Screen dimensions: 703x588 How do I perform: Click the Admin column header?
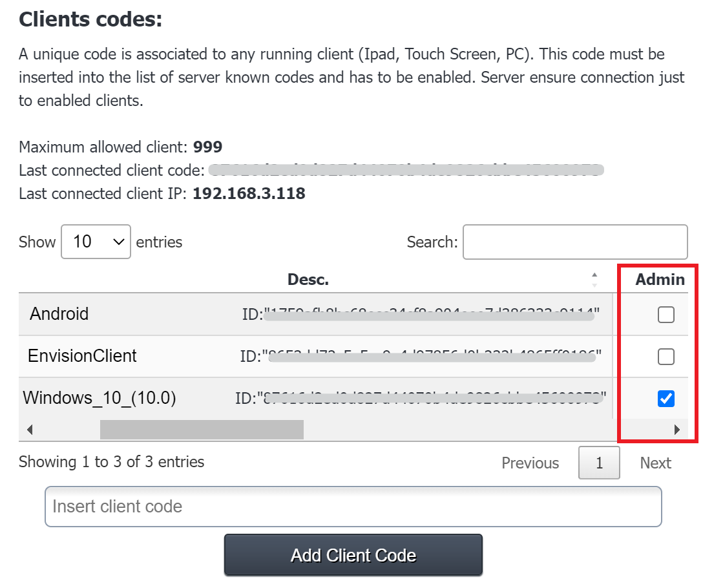tap(659, 280)
